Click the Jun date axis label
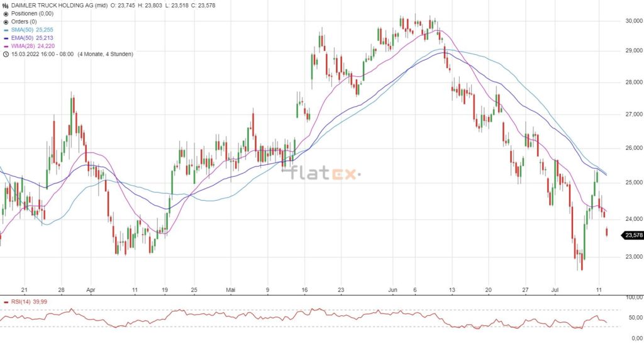Screen dimensions: 644x343 click(x=392, y=290)
